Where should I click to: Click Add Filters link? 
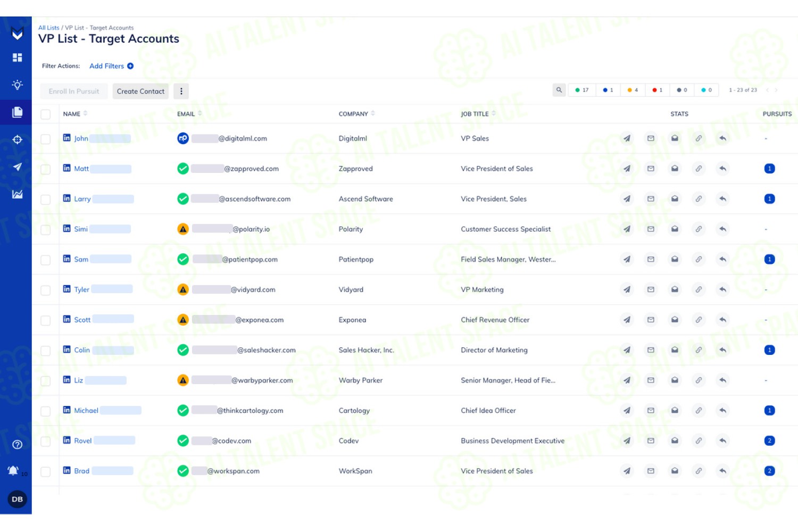tap(106, 66)
